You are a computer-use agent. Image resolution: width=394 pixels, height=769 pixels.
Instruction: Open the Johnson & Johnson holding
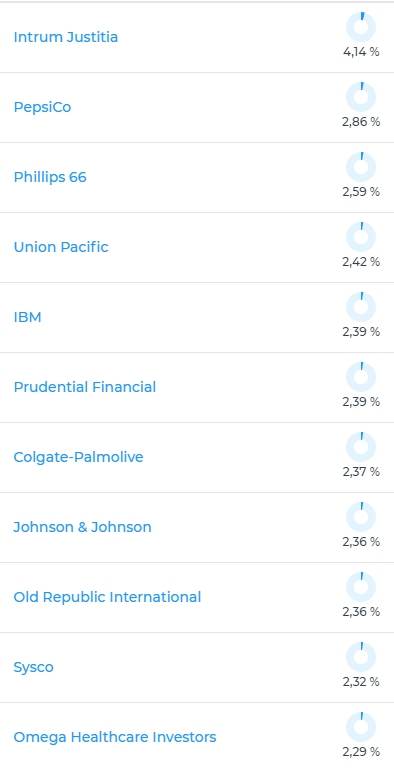point(82,527)
